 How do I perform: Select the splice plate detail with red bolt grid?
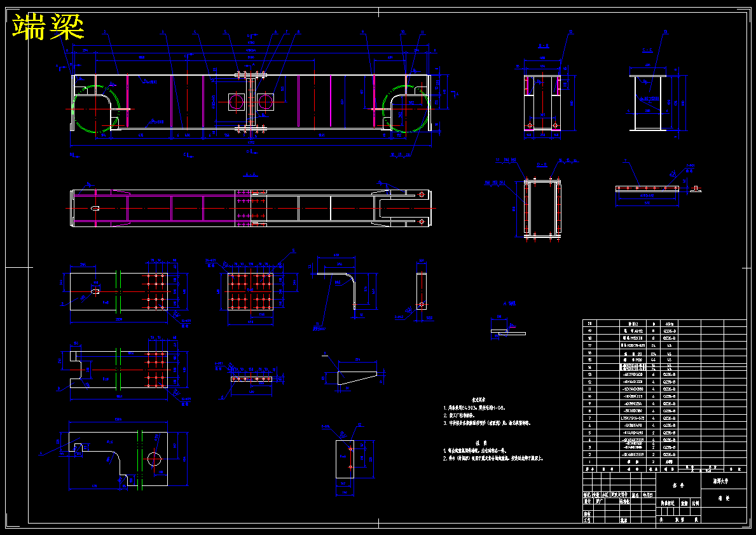251,291
